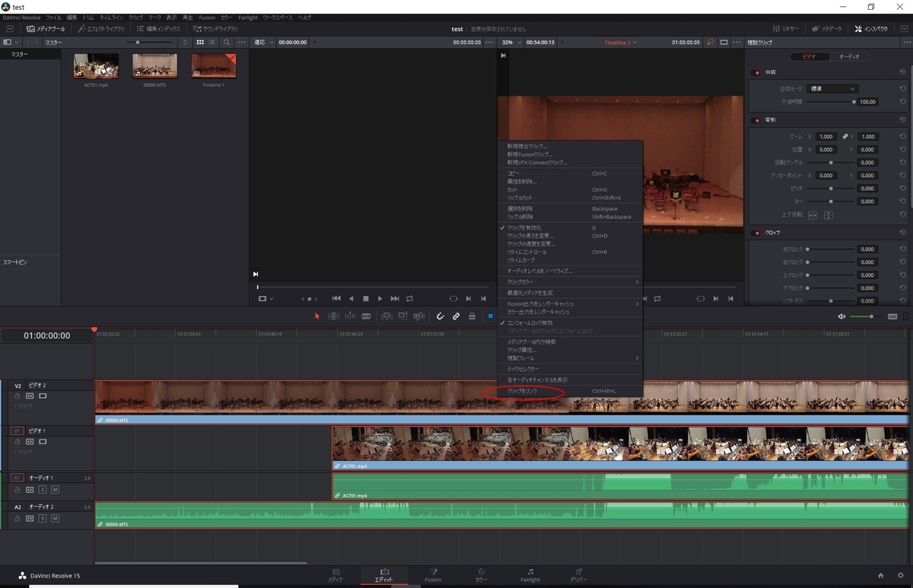Open media pool search magnifier
Viewport: 913px width, 588px height.
tap(227, 43)
